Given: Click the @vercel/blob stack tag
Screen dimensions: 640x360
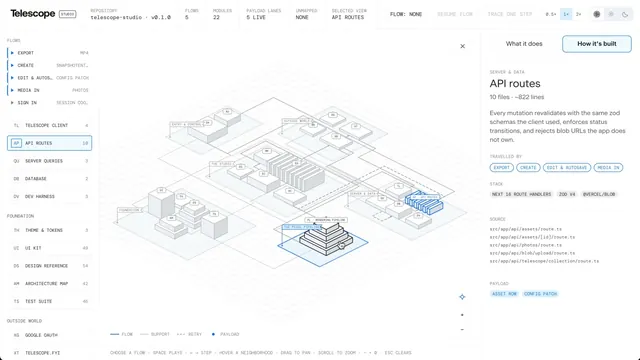Looking at the screenshot, I should 599,194.
